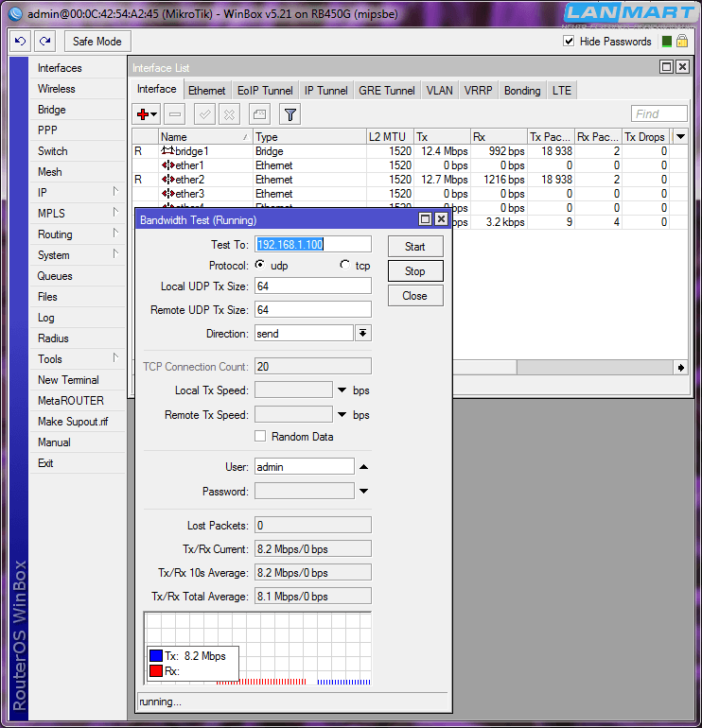Click the Start button

coord(415,247)
